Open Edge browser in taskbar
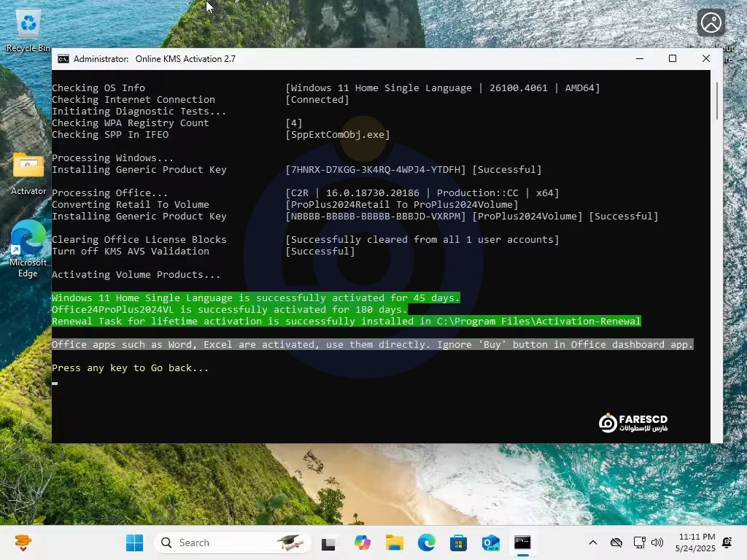This screenshot has height=560, width=747. 426,542
